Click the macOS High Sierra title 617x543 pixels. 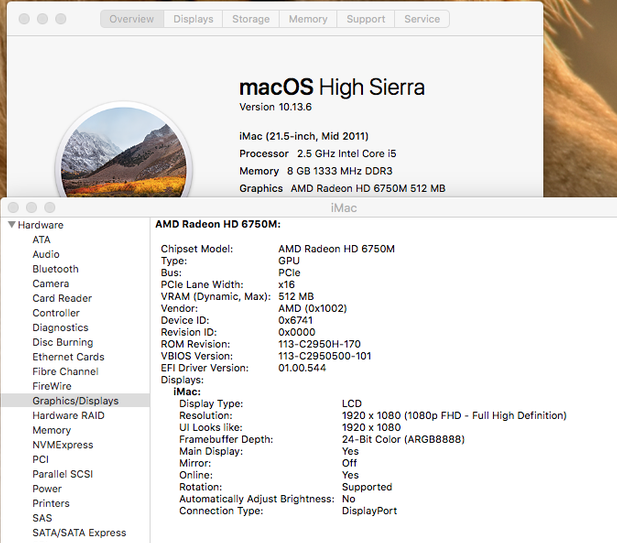[332, 87]
